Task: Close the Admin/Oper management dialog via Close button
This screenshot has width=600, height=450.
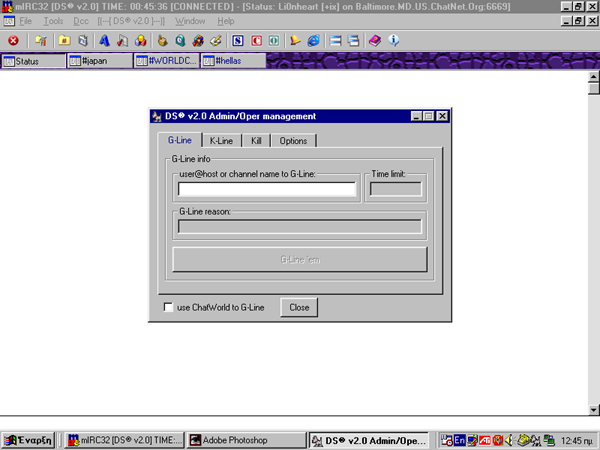Action: tap(299, 307)
